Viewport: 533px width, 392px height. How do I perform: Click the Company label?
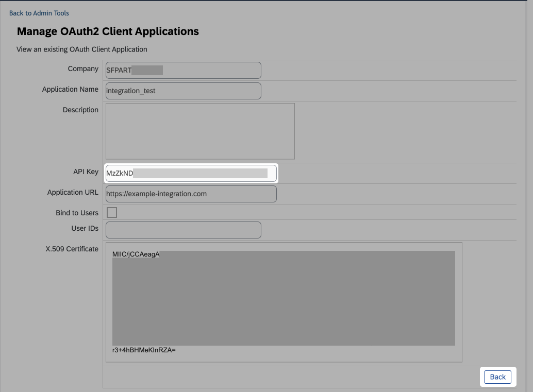(83, 69)
